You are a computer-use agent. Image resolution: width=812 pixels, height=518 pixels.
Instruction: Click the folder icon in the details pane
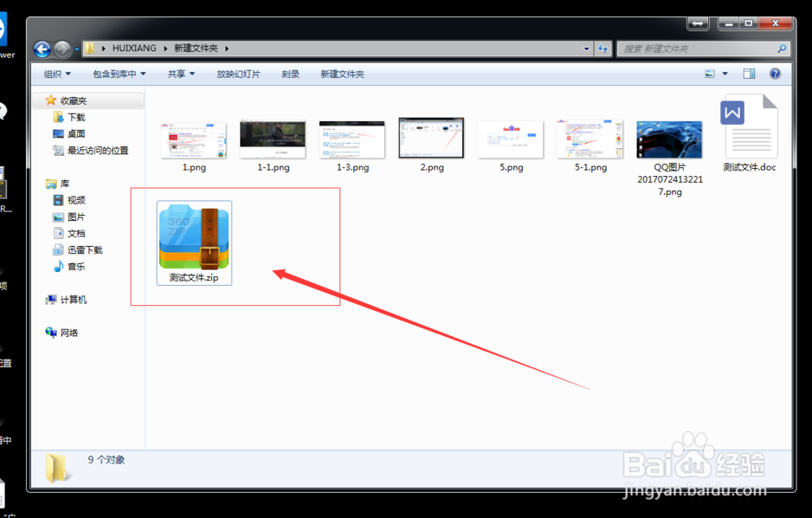[57, 467]
